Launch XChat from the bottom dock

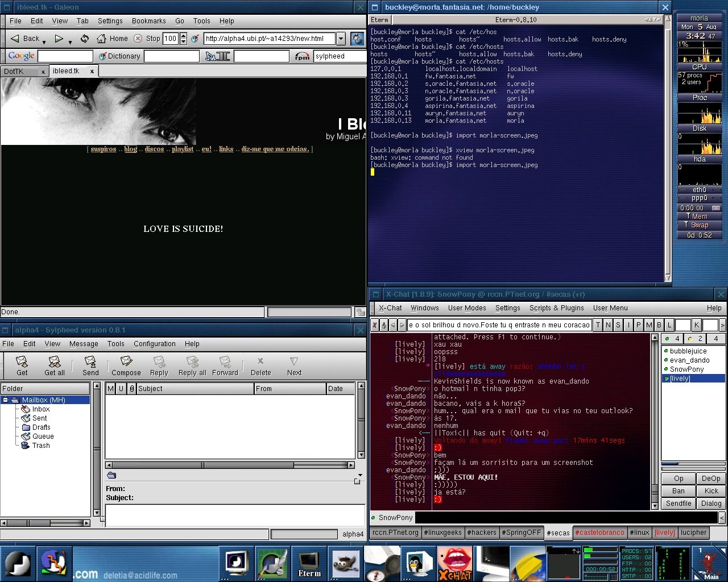pos(454,564)
